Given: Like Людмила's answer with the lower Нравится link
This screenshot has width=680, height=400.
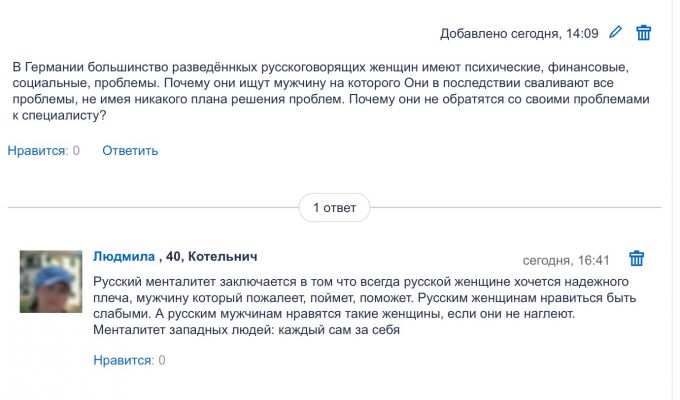Looking at the screenshot, I should point(124,360).
